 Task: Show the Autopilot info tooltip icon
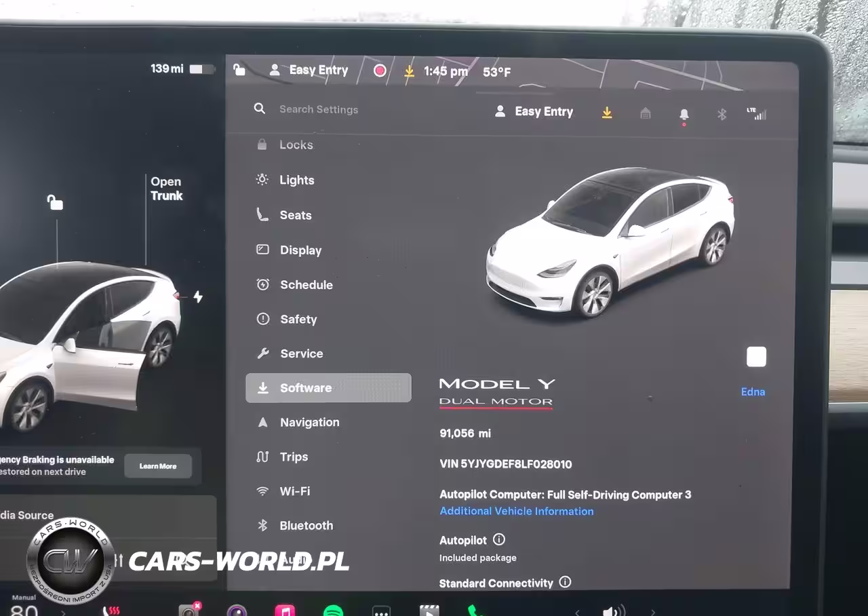499,540
